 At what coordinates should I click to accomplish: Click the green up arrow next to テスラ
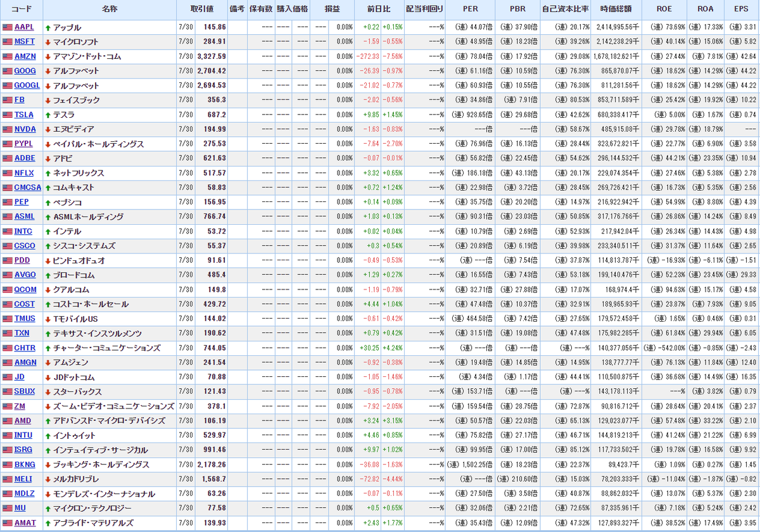[48, 115]
